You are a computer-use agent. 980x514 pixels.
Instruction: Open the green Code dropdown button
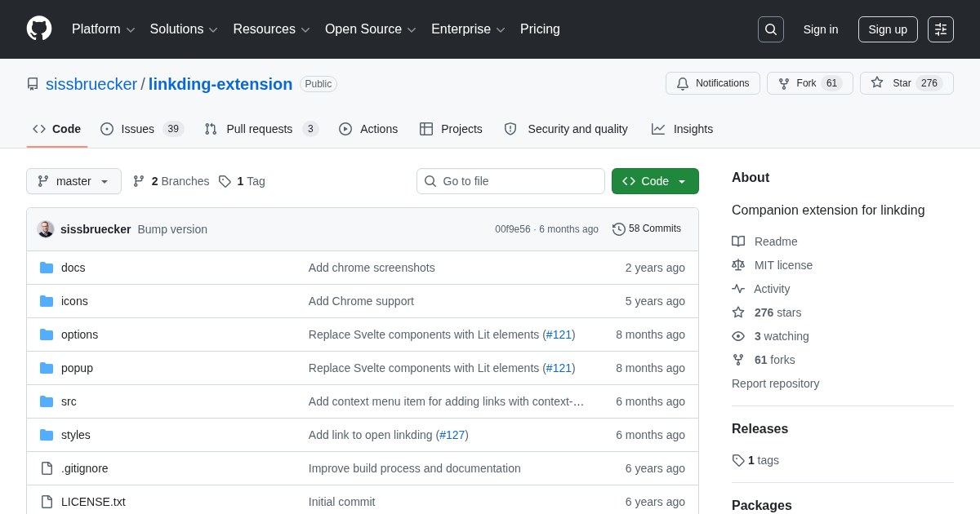pyautogui.click(x=655, y=181)
